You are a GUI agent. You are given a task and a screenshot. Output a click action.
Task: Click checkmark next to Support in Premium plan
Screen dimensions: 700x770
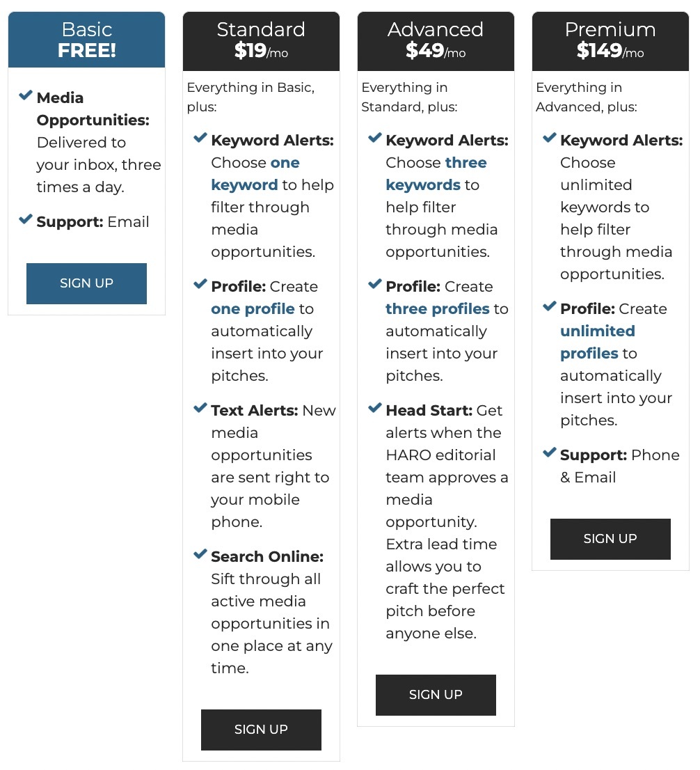click(548, 452)
